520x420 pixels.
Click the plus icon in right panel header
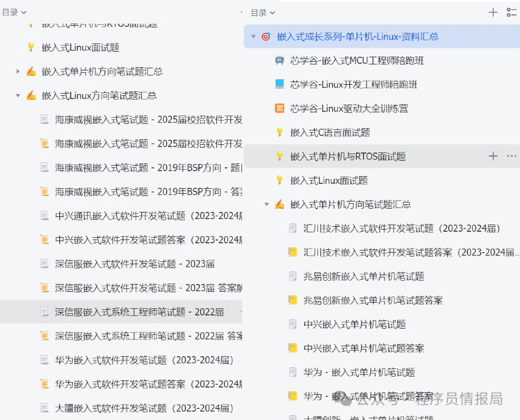pos(493,13)
